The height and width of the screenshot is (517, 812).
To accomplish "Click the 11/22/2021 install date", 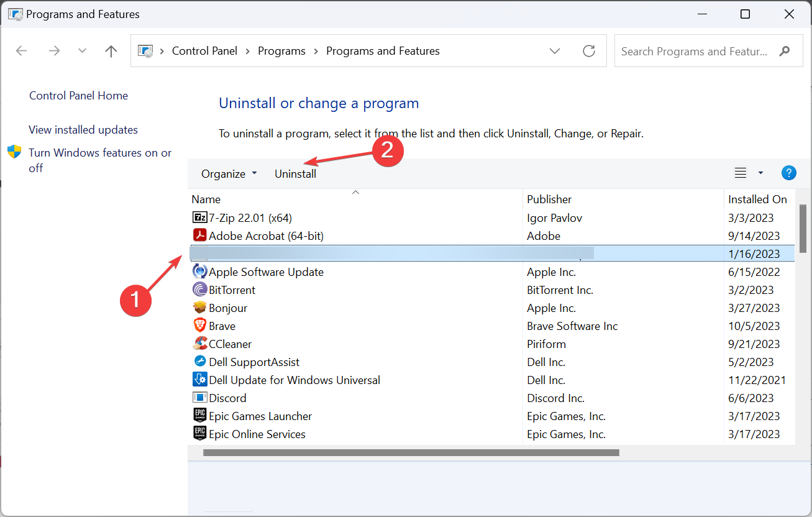I will tap(757, 380).
